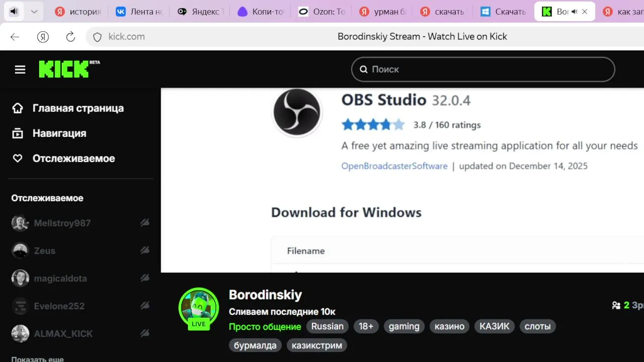
Task: Click the Evelone252 avatar
Action: [20, 306]
